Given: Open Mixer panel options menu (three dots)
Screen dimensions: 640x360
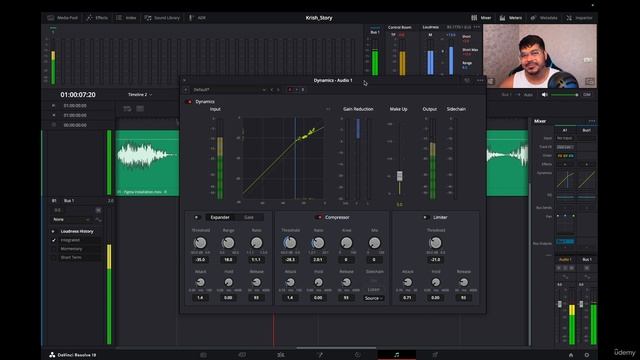Looking at the screenshot, I should pos(591,121).
